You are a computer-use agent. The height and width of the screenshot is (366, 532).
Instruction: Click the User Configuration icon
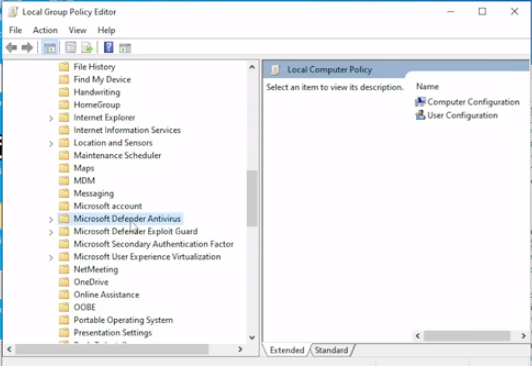(420, 115)
